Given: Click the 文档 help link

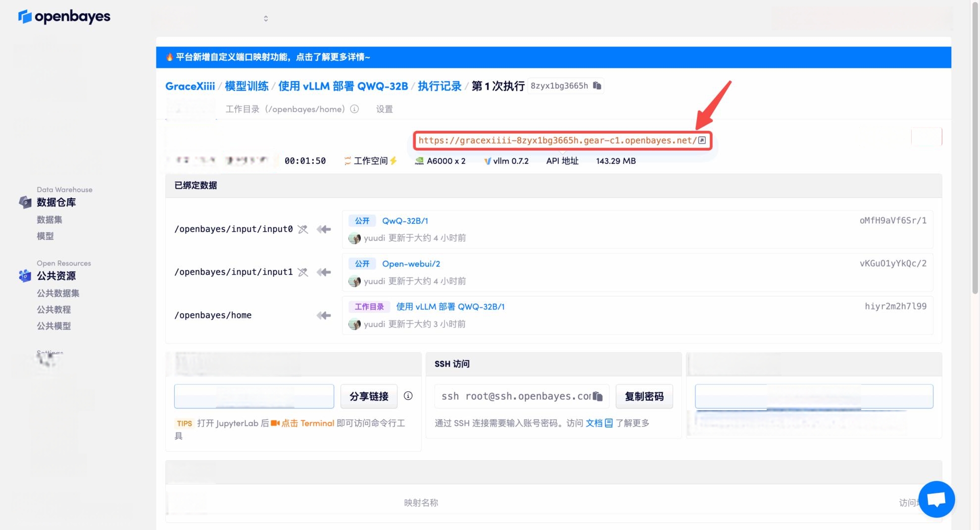Looking at the screenshot, I should (594, 423).
